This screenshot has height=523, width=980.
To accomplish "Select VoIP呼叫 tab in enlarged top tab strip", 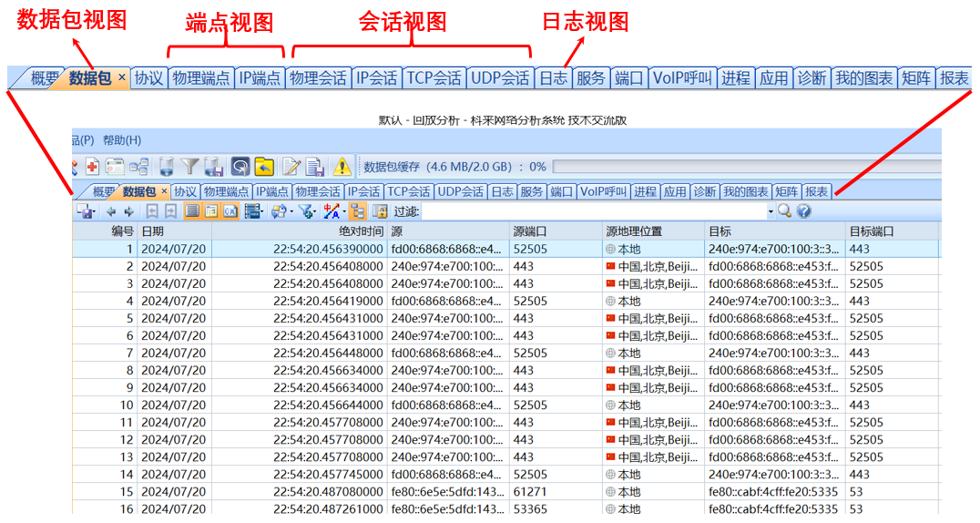I will point(682,77).
